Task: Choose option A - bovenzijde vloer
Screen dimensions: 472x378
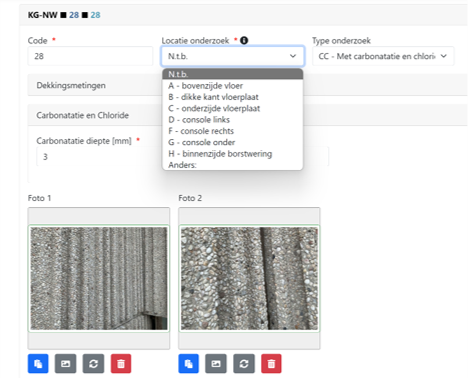Action: 233,86
